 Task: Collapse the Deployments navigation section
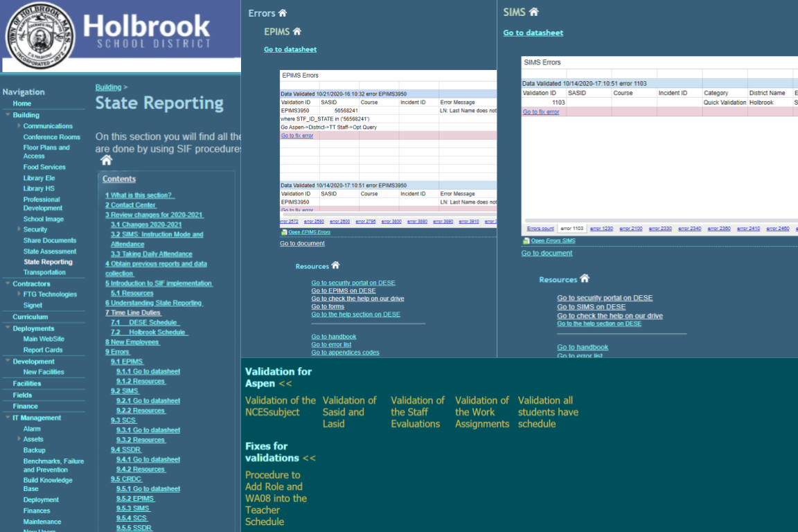tap(8, 328)
